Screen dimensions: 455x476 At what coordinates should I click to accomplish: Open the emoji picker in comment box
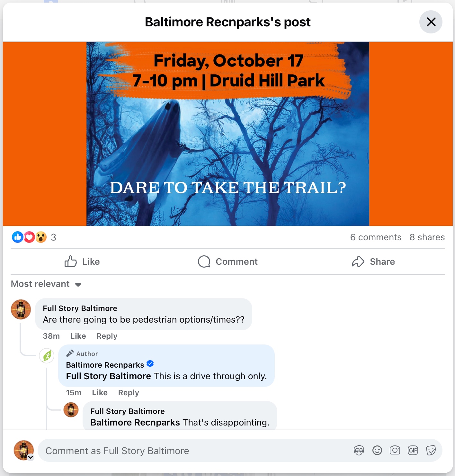(x=377, y=451)
